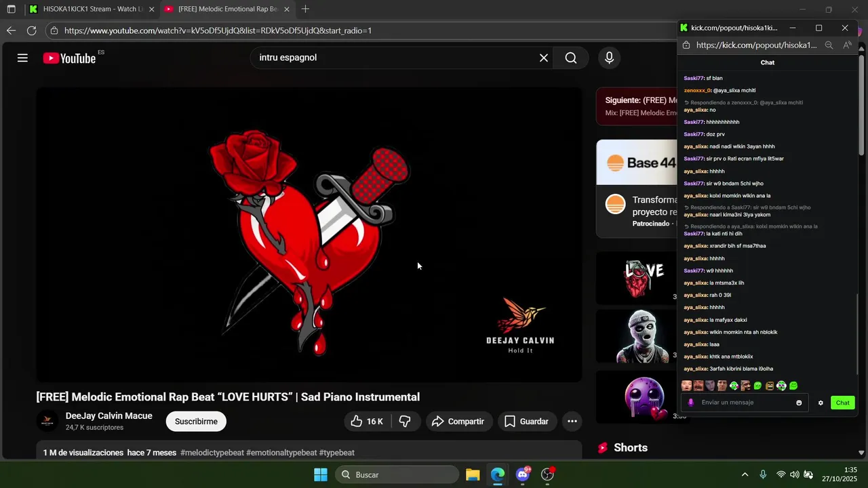
Task: Open the #emotionaltypebeat hashtag
Action: [281, 453]
